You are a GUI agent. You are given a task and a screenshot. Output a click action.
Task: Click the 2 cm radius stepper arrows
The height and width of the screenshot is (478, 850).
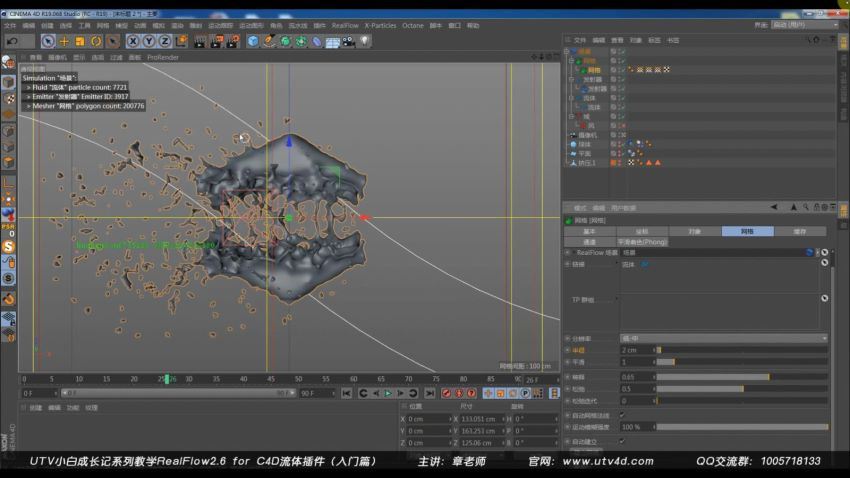tap(654, 350)
